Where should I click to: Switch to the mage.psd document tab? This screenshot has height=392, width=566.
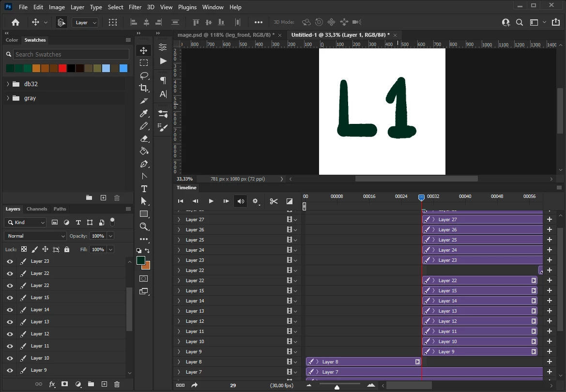click(226, 35)
